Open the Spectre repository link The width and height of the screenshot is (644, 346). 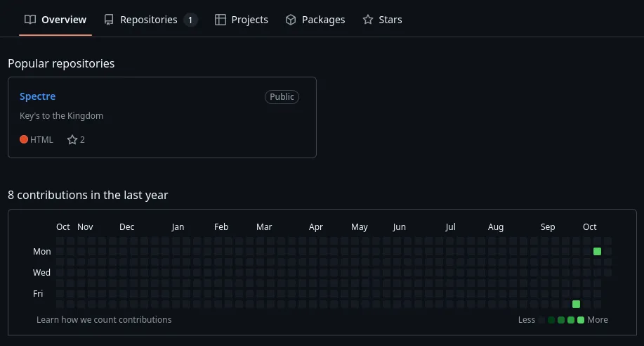tap(37, 96)
